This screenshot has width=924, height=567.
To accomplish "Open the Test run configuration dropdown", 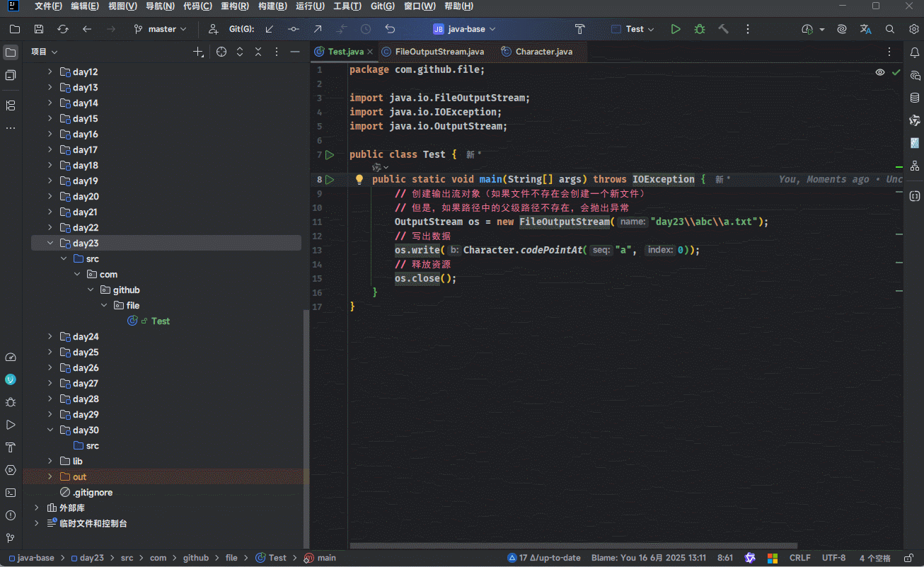I will [x=633, y=29].
